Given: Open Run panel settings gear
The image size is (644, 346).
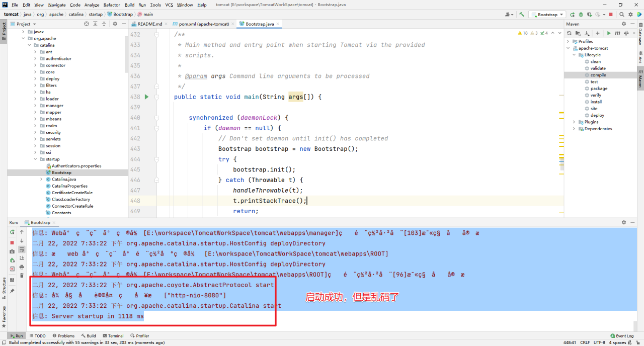Looking at the screenshot, I should [x=624, y=222].
